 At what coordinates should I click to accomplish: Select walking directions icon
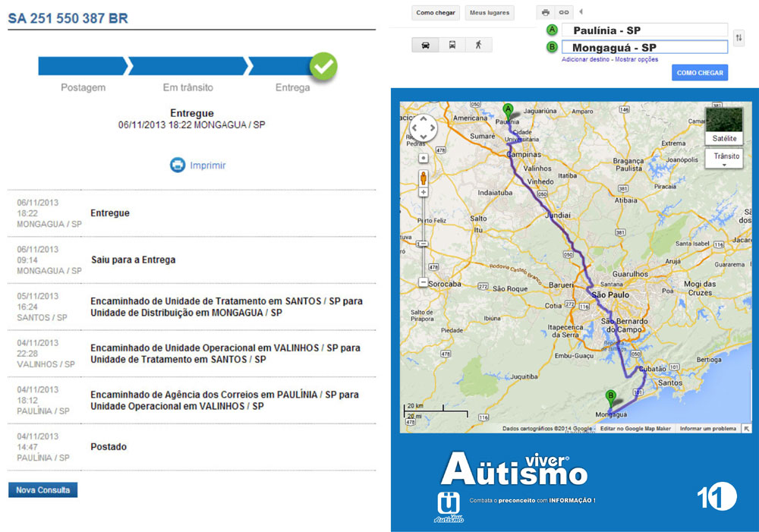pyautogui.click(x=478, y=45)
